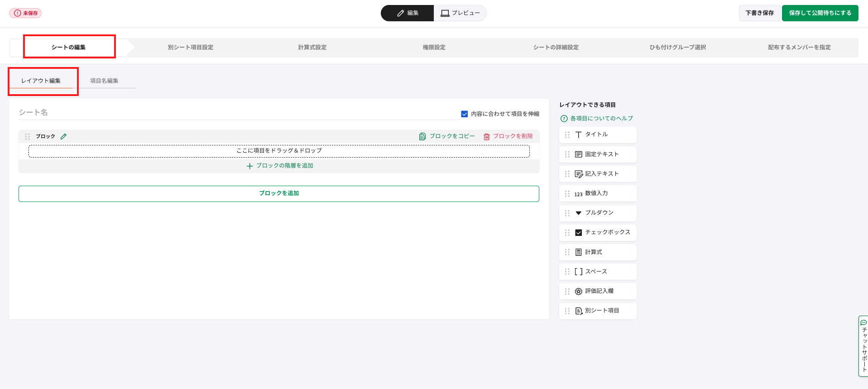Expand block with ブロックの階層を追加
The image size is (868, 389).
pos(279,166)
